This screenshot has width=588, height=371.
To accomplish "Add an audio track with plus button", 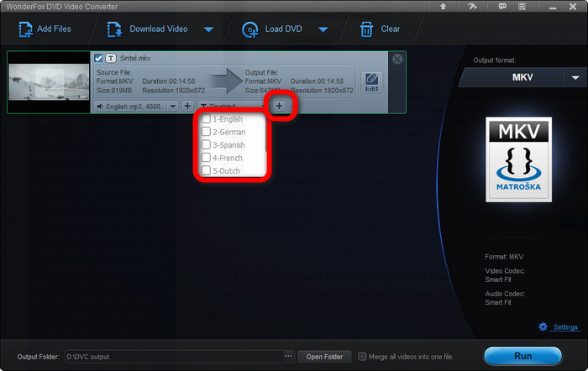I will (187, 106).
